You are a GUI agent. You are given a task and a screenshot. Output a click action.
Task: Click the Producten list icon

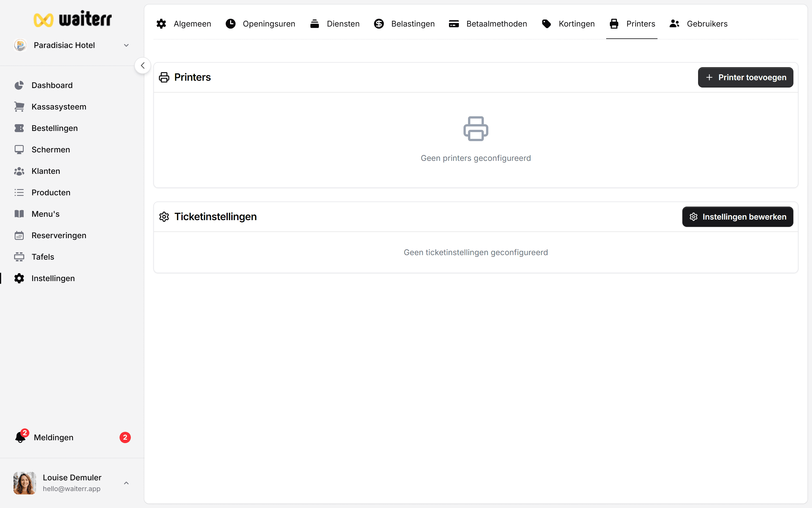19,192
